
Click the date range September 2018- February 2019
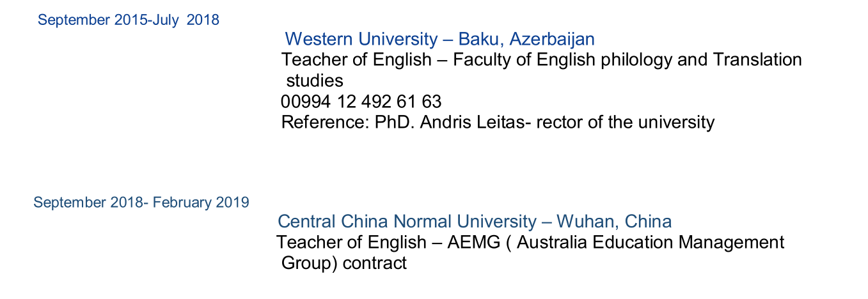coord(141,203)
